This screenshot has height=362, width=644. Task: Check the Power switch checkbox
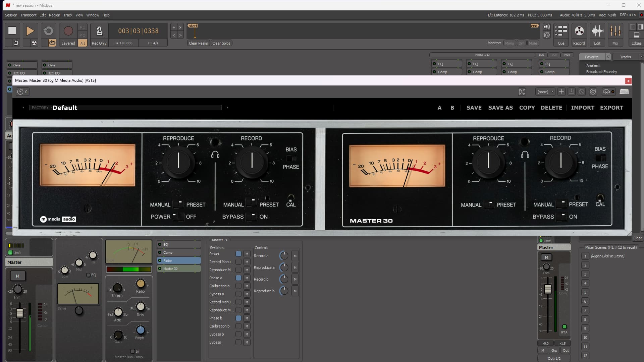pyautogui.click(x=238, y=254)
